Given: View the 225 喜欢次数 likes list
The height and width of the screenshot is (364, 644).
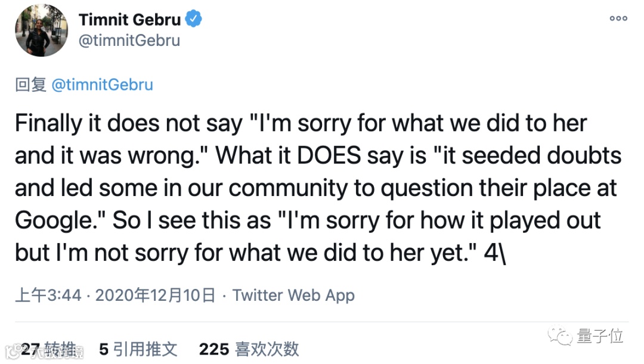Looking at the screenshot, I should (249, 349).
